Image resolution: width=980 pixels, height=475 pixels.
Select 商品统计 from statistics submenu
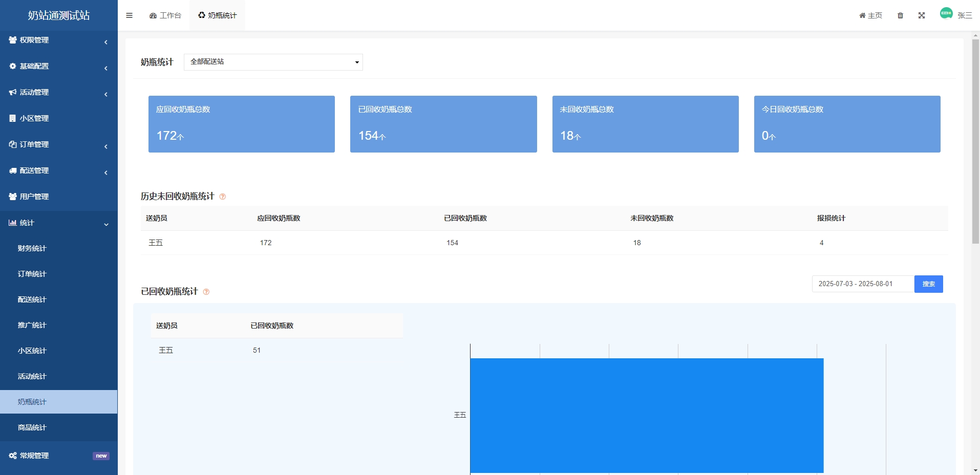point(32,427)
